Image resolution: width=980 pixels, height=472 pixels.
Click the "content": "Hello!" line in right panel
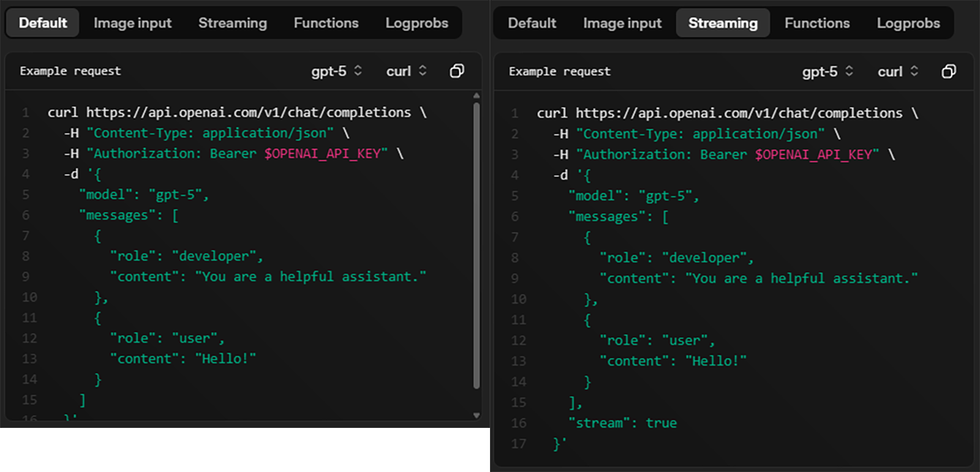[x=673, y=361]
